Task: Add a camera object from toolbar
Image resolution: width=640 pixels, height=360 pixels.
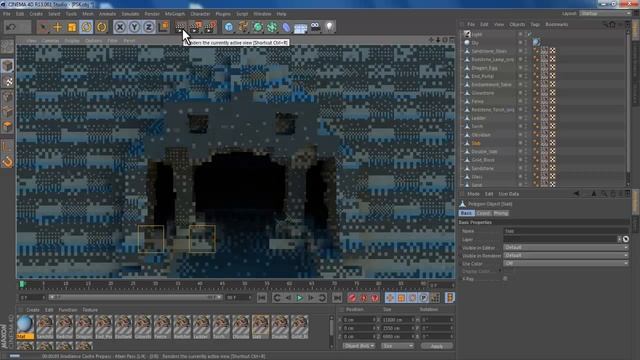Action: [315, 27]
